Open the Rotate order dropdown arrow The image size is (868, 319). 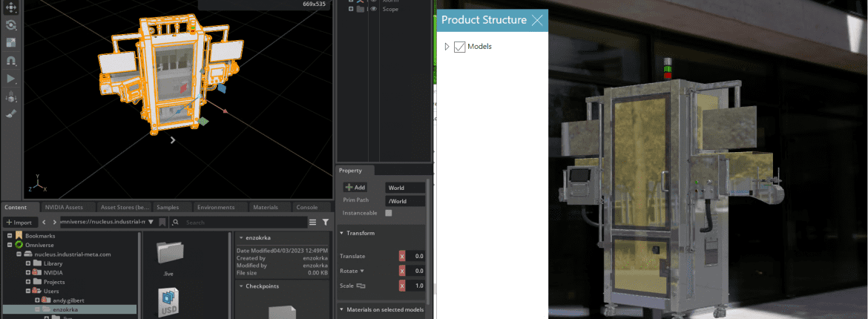click(x=362, y=272)
